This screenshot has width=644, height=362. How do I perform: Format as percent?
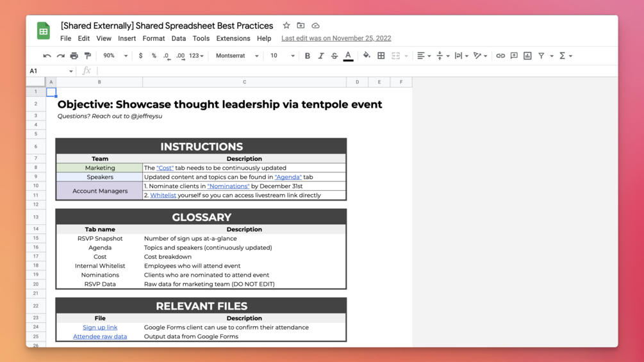click(x=154, y=56)
